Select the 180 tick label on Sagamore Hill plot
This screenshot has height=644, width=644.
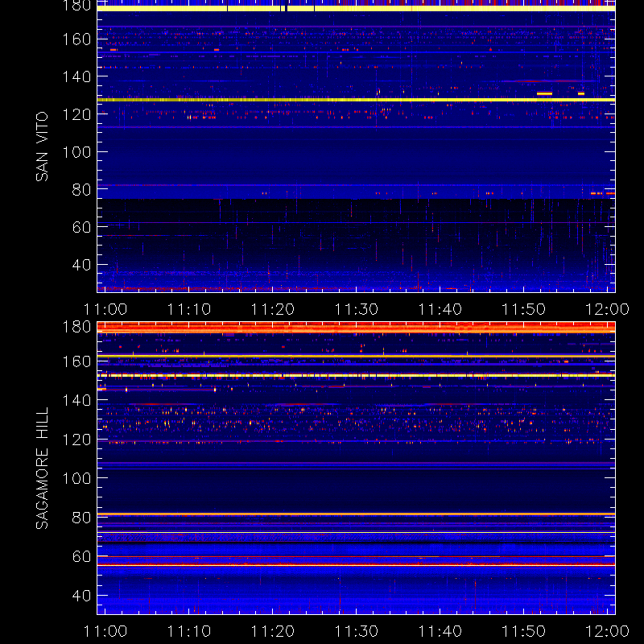coord(76,327)
